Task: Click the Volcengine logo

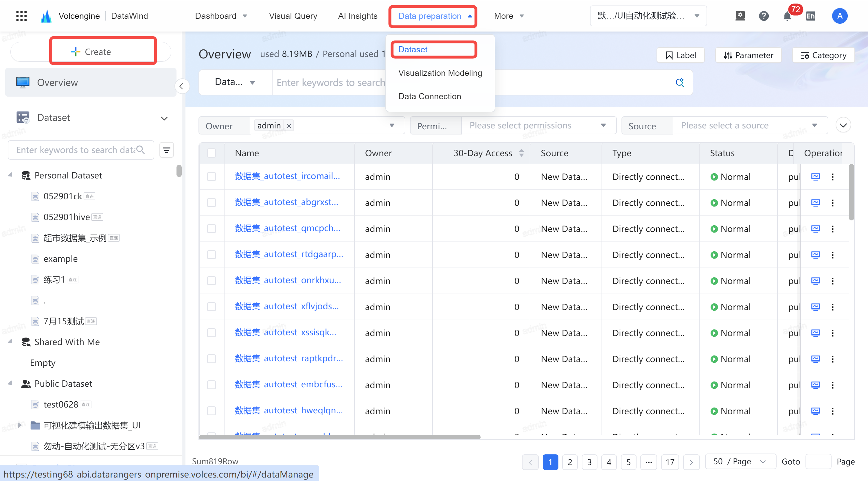Action: tap(46, 16)
